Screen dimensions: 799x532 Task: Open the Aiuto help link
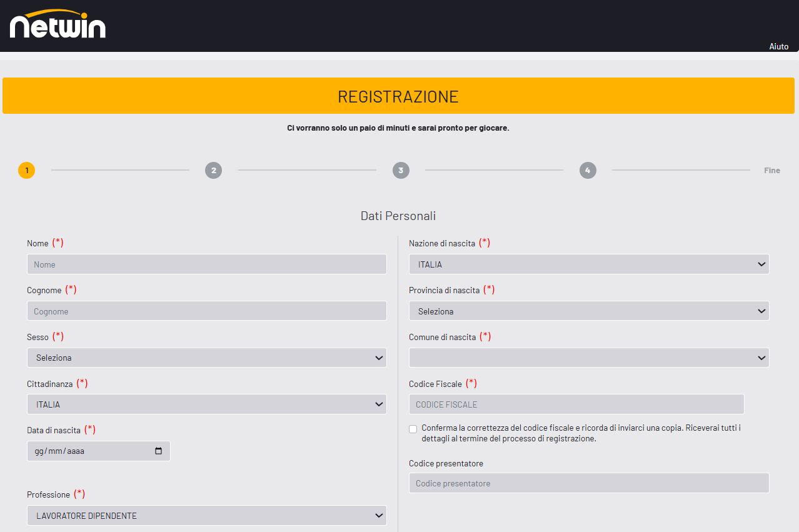(x=778, y=46)
